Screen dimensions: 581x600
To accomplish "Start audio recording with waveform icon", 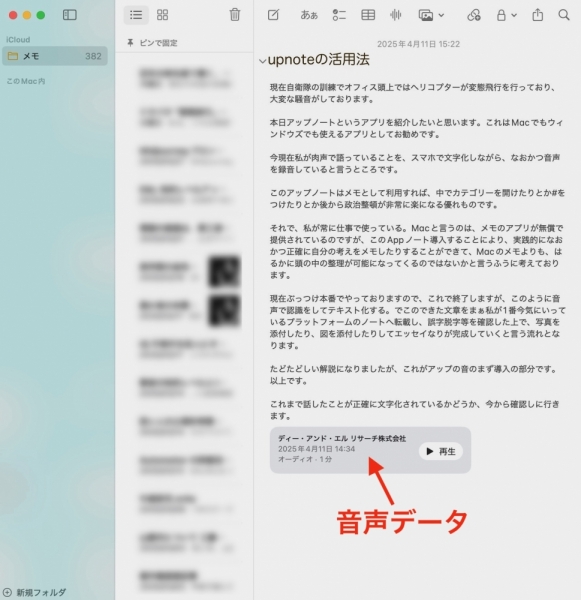I will pos(396,15).
